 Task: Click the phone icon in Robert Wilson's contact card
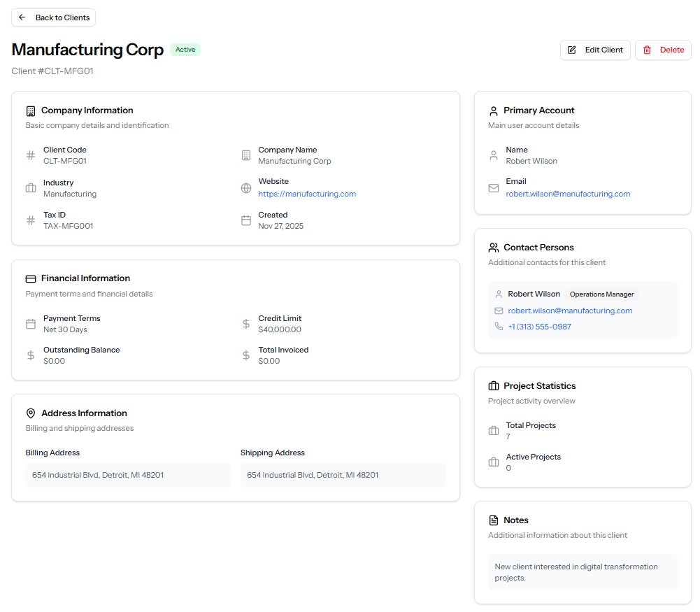[500, 326]
